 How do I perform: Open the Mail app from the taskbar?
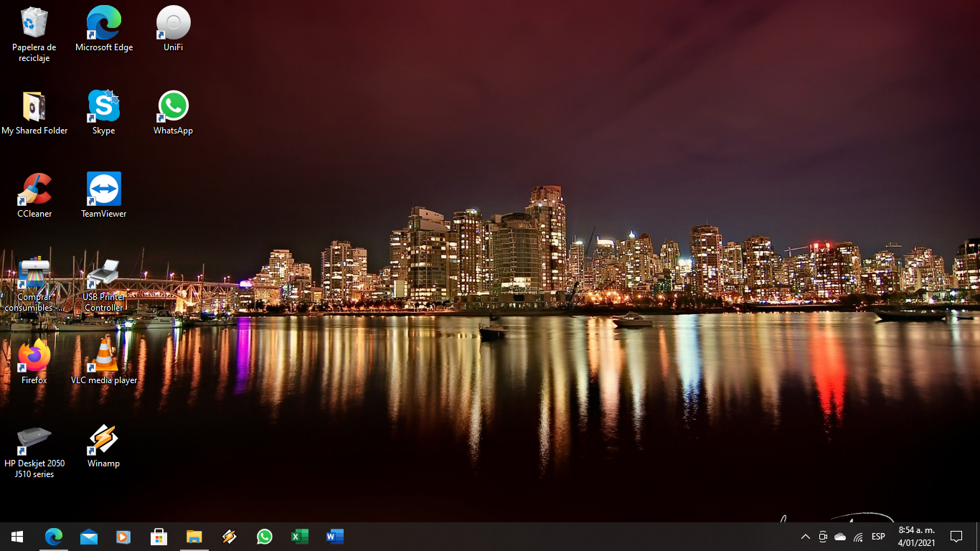coord(89,536)
